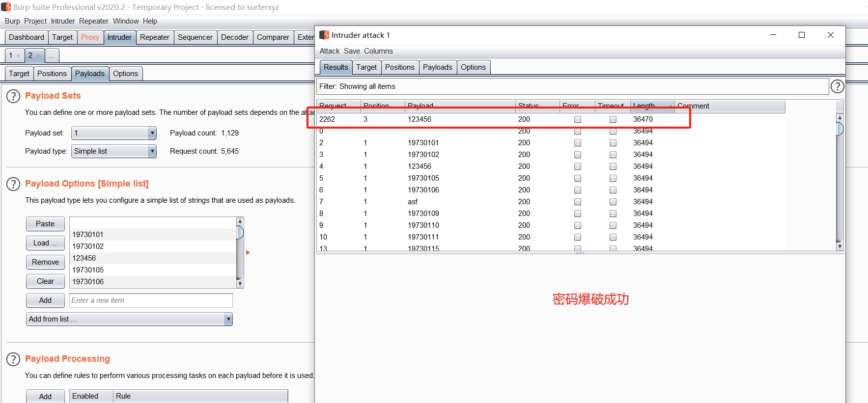Select result row with payload asf
Image resolution: width=868 pixels, height=403 pixels.
click(550, 202)
